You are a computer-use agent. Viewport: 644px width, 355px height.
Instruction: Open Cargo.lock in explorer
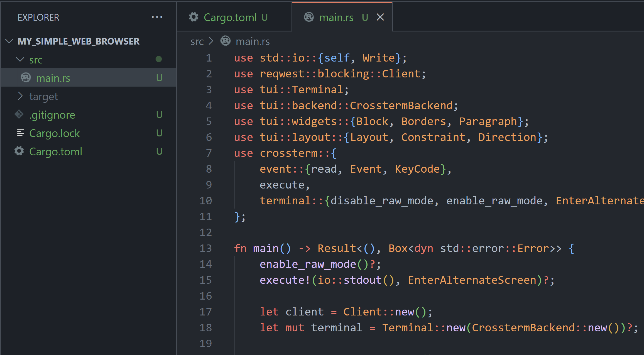pos(89,133)
